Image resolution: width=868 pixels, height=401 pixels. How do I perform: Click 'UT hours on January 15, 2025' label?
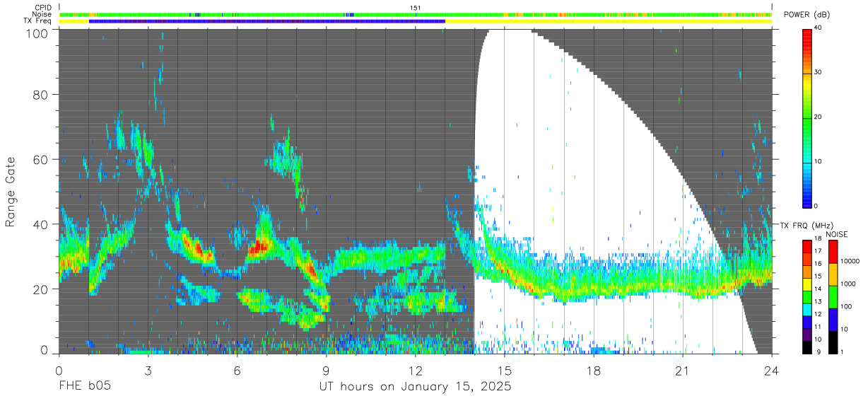pyautogui.click(x=414, y=388)
